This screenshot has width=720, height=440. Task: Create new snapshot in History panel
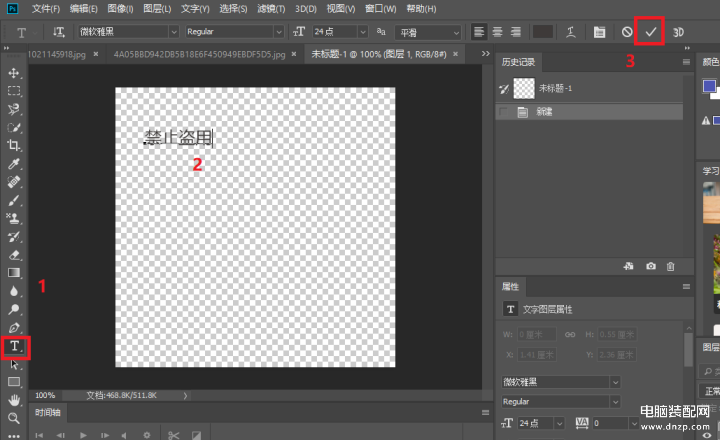pos(651,266)
